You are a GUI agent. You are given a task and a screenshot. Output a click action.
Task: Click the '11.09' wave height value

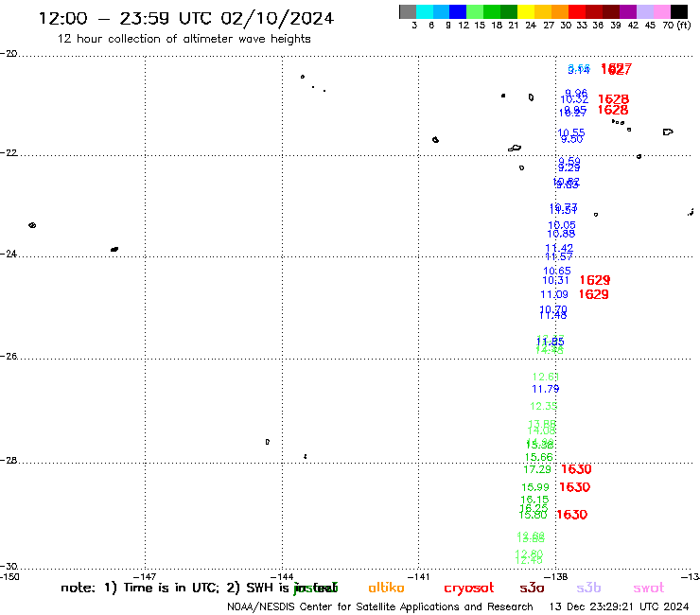click(x=554, y=295)
